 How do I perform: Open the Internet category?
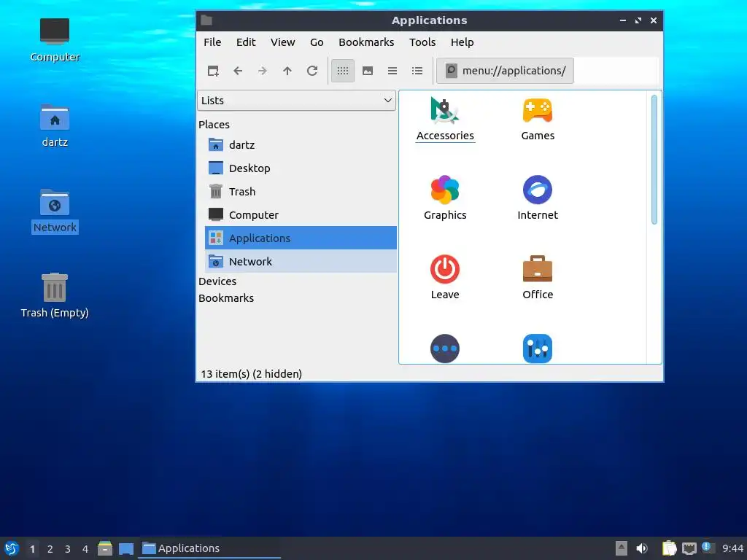click(x=538, y=198)
